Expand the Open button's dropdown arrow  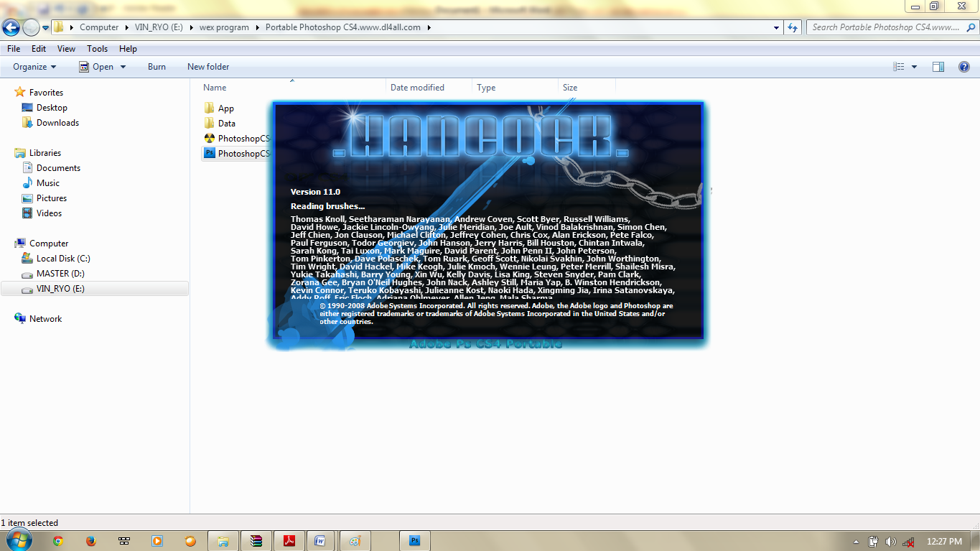(x=123, y=67)
